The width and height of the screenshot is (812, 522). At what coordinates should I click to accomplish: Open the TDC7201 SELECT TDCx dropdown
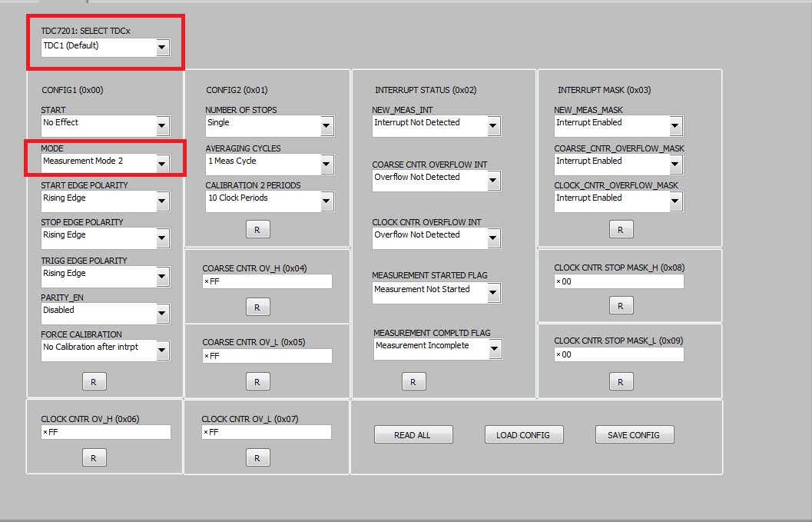pyautogui.click(x=161, y=48)
